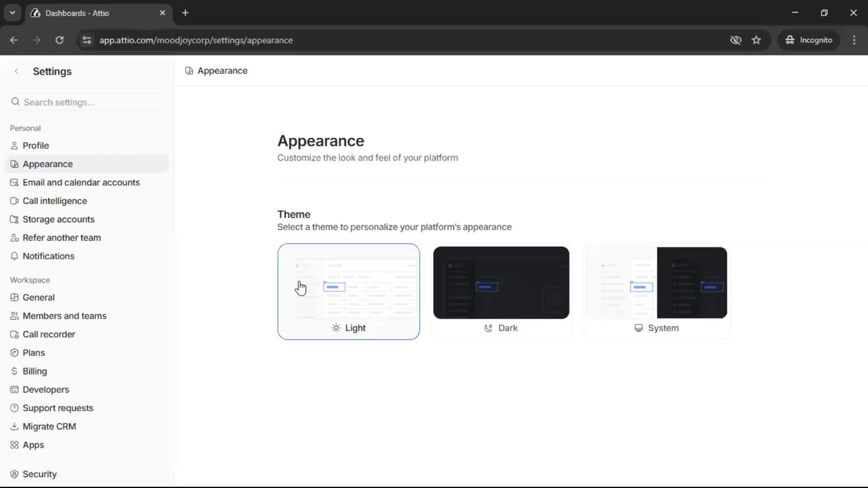Select the System theme
The height and width of the screenshot is (488, 868).
[656, 291]
